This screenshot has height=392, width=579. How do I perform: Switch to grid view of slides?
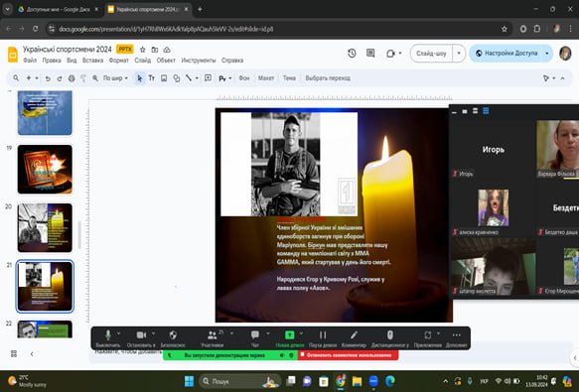pos(14,353)
